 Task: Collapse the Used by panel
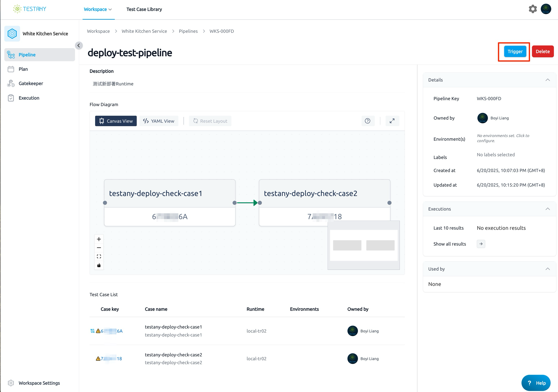[x=548, y=269]
